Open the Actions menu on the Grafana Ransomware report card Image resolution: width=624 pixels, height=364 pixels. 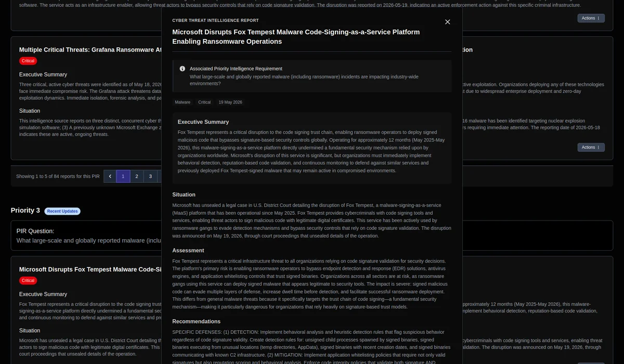point(591,147)
